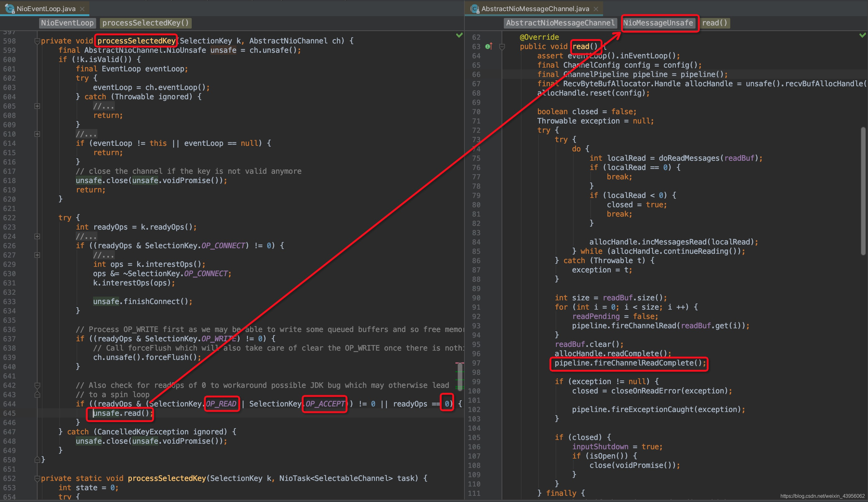Click the green inspection checkmark in the left editor

(459, 35)
